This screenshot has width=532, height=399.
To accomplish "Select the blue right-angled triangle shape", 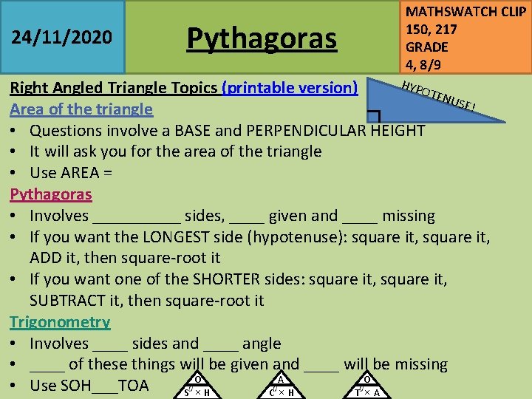I will (x=414, y=107).
